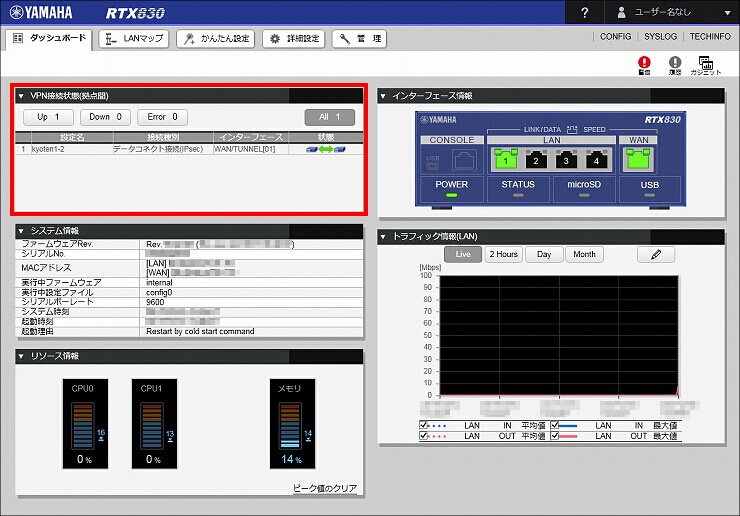Toggle LAN IN 平均値 checkbox
Image resolution: width=740 pixels, height=516 pixels.
pos(423,425)
